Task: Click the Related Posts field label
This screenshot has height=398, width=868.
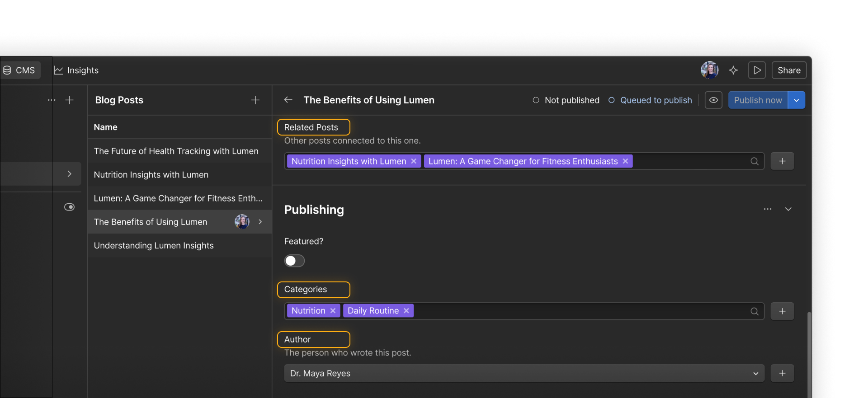Action: (x=311, y=127)
